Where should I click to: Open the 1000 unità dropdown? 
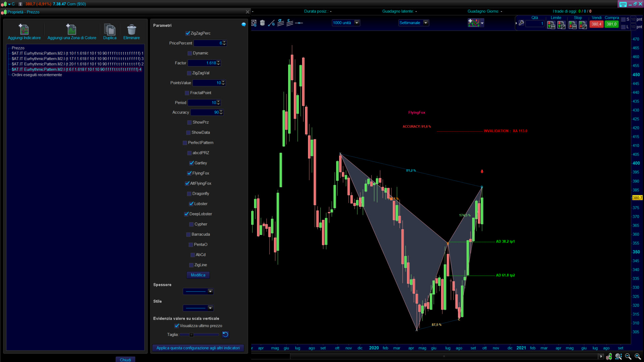[x=357, y=23]
